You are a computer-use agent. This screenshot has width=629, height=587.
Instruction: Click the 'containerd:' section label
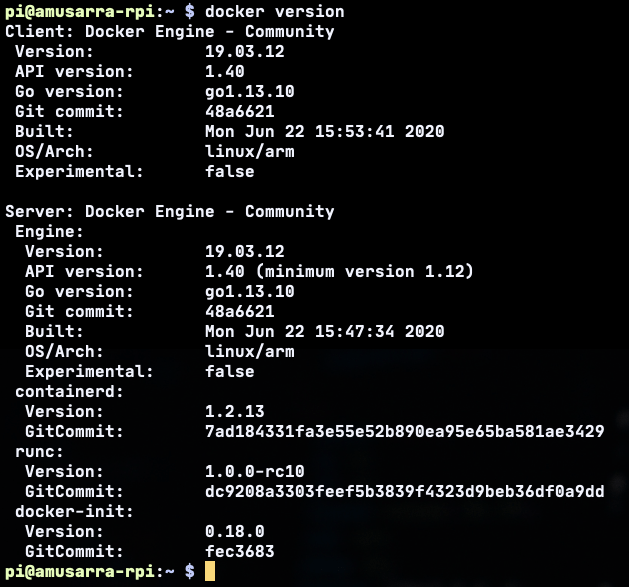69,391
